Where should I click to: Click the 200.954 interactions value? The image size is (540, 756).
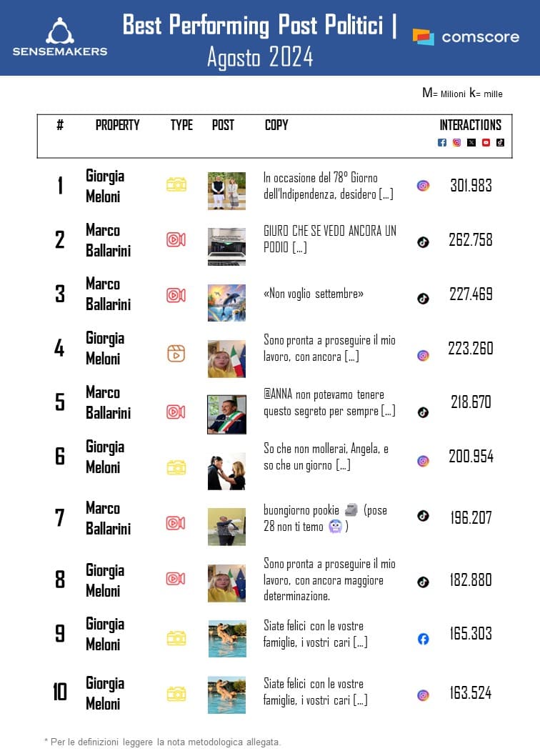point(471,457)
